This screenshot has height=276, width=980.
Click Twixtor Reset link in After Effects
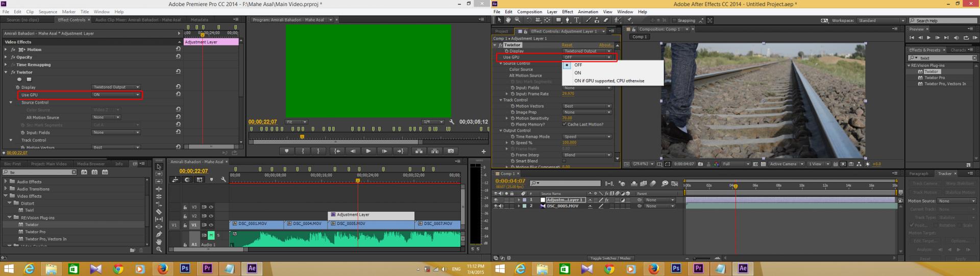click(567, 45)
